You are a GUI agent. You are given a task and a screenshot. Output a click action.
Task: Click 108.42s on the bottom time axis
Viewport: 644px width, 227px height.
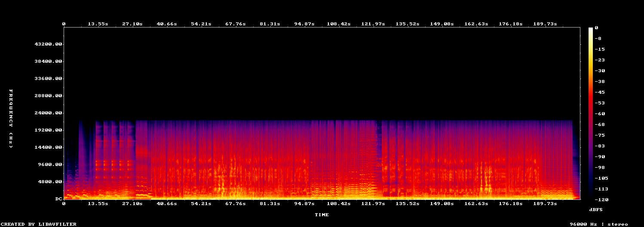pyautogui.click(x=339, y=203)
